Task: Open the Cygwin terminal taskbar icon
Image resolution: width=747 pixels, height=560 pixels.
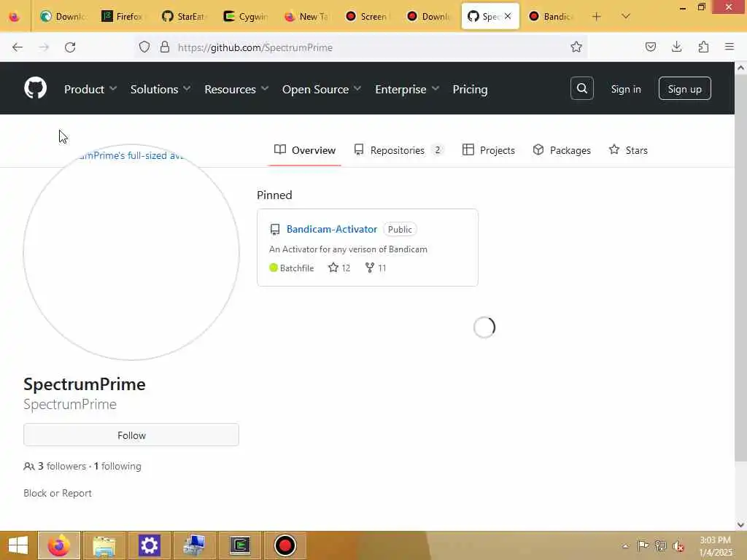Action: 239,545
